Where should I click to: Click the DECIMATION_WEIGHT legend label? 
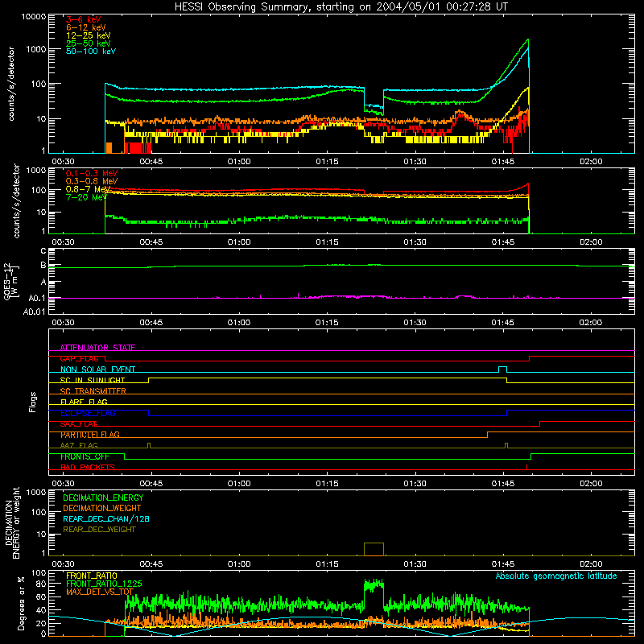(102, 508)
